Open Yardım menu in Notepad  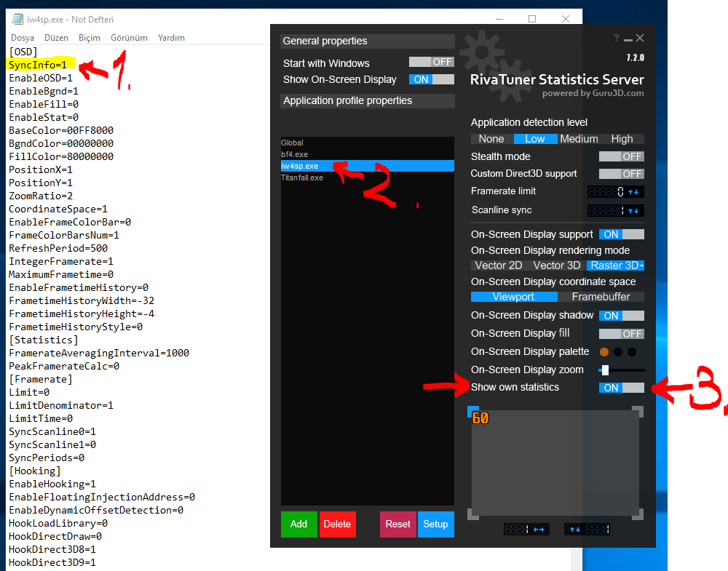point(171,38)
